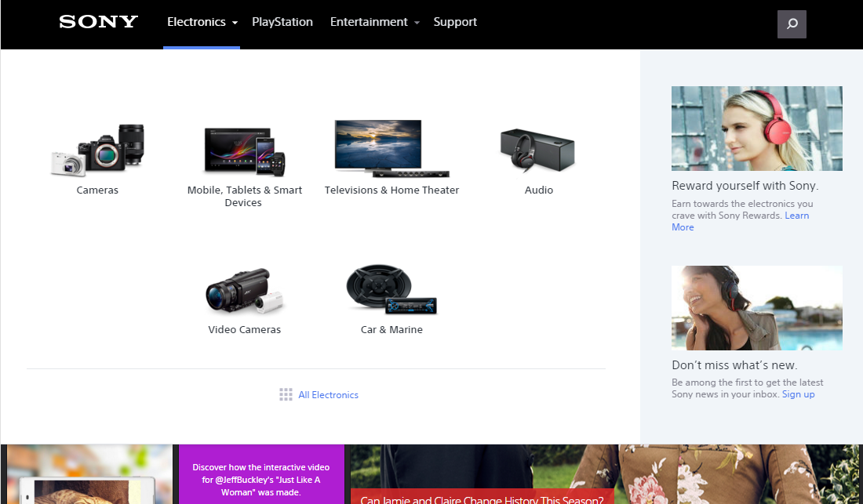Click the Sony Rewards headphones promo image
This screenshot has height=504, width=863.
tap(756, 128)
